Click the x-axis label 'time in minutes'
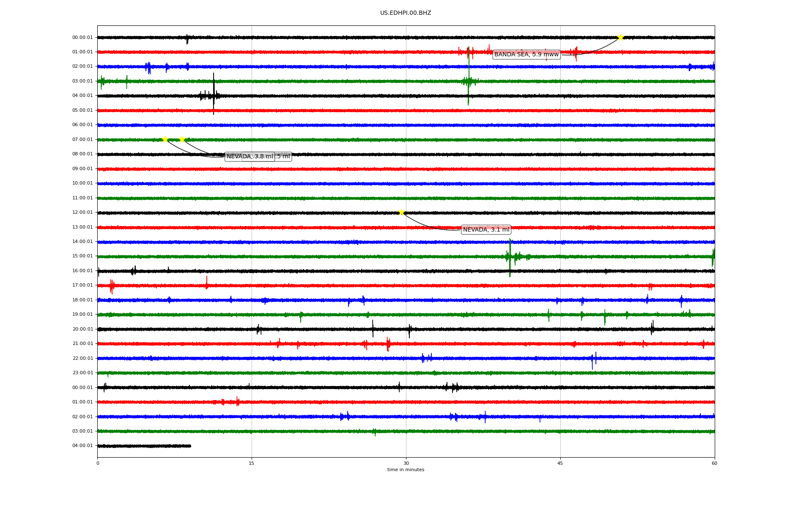Image resolution: width=812 pixels, height=508 pixels. pos(406,469)
